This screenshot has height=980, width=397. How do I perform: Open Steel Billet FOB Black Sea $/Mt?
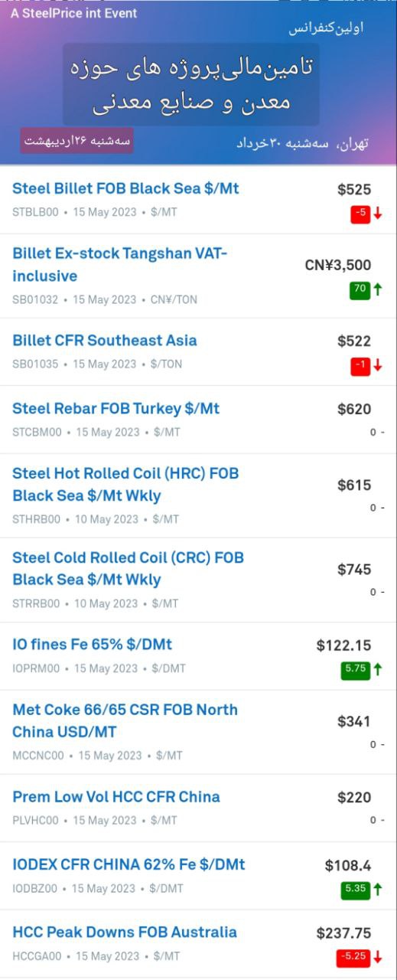(126, 188)
